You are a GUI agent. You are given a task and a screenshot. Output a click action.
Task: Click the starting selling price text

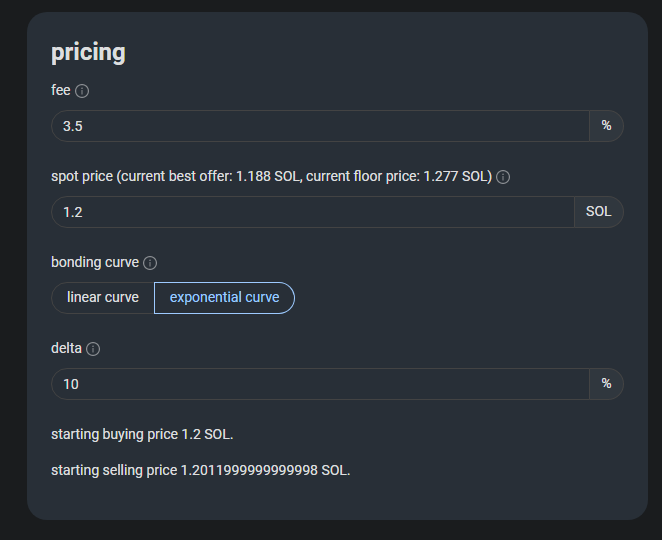(x=200, y=470)
